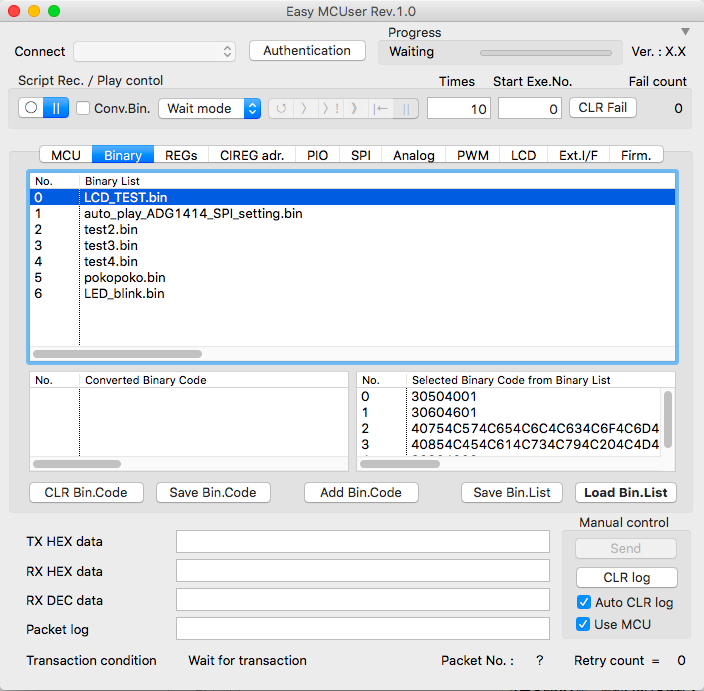Open the SPI tab
The width and height of the screenshot is (704, 691).
click(361, 155)
